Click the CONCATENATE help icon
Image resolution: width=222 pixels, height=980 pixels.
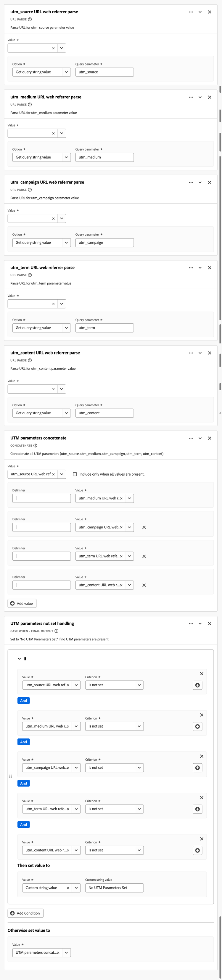point(36,445)
